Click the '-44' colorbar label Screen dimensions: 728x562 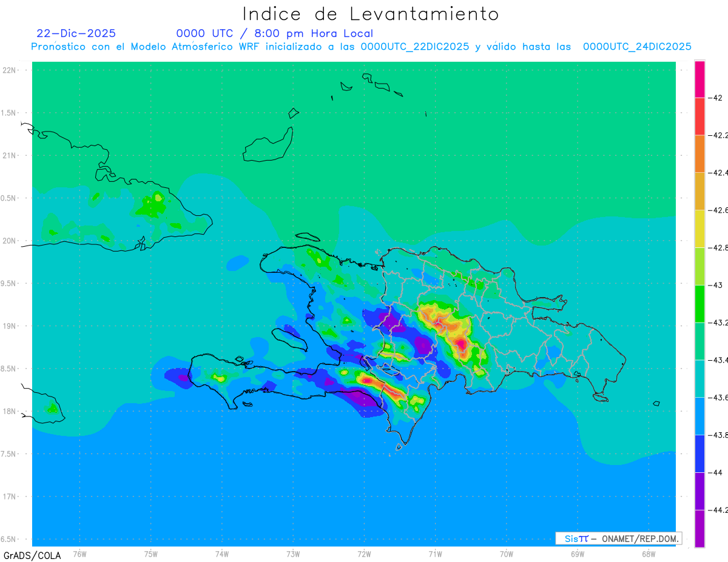point(715,472)
